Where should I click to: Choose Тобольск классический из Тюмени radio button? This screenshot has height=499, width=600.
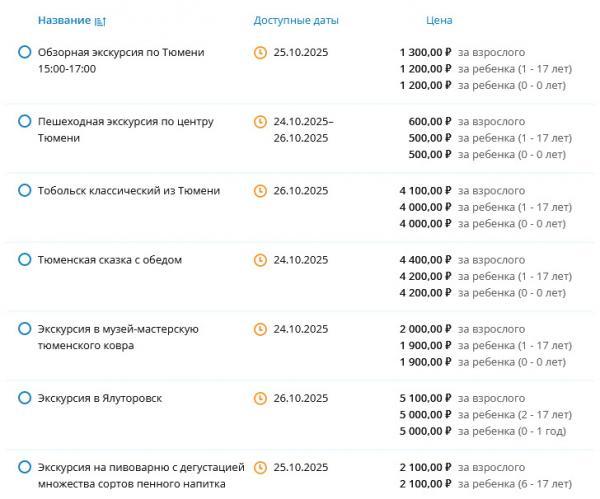pos(25,191)
